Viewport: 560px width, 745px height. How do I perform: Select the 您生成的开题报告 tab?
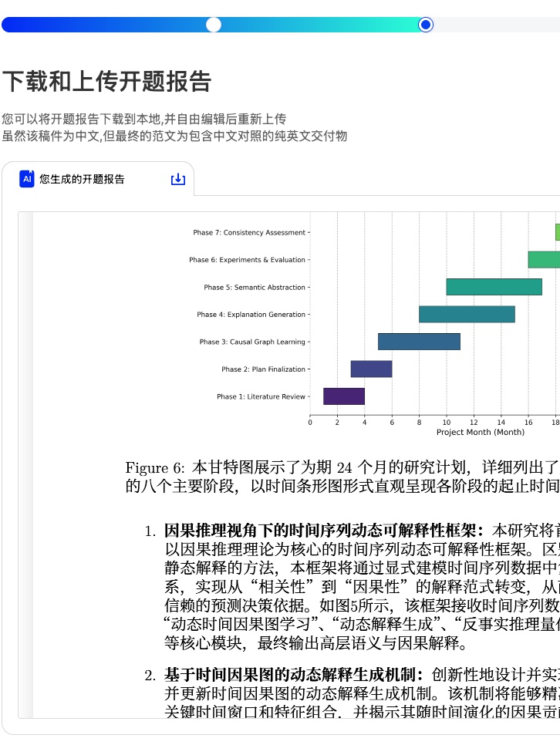coord(98,179)
